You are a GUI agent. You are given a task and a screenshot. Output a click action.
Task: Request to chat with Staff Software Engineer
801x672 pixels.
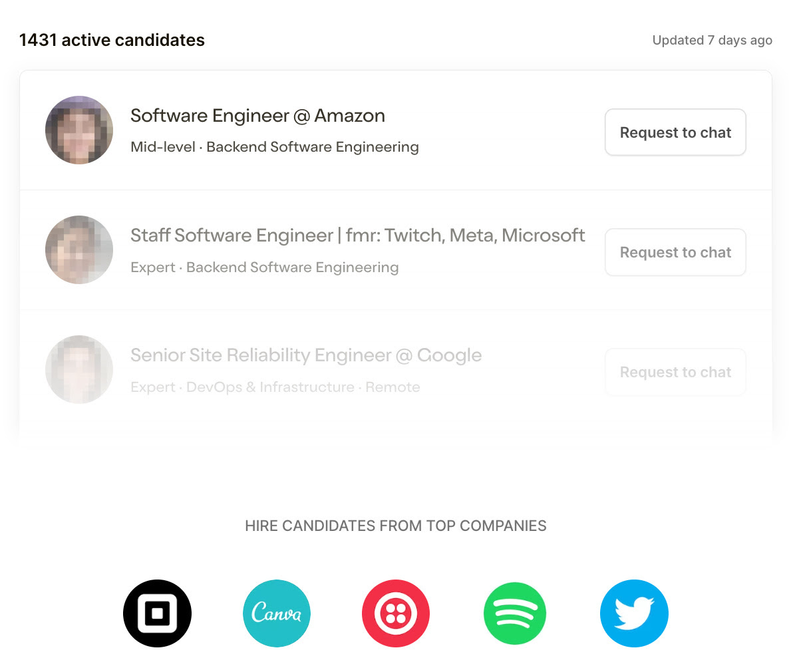click(x=675, y=252)
